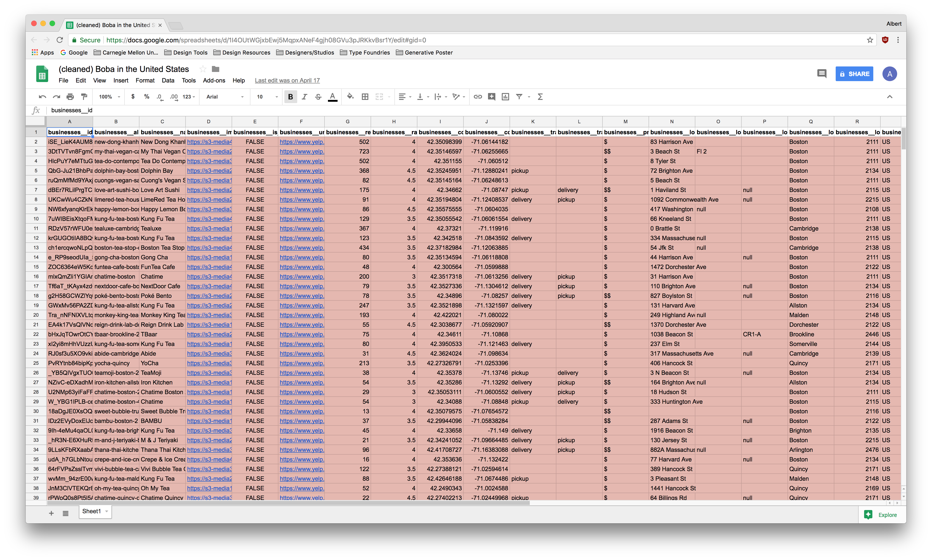Screen dimensions: 932x560
Task: Open the Type Foundries bookmark folder
Action: tap(365, 52)
